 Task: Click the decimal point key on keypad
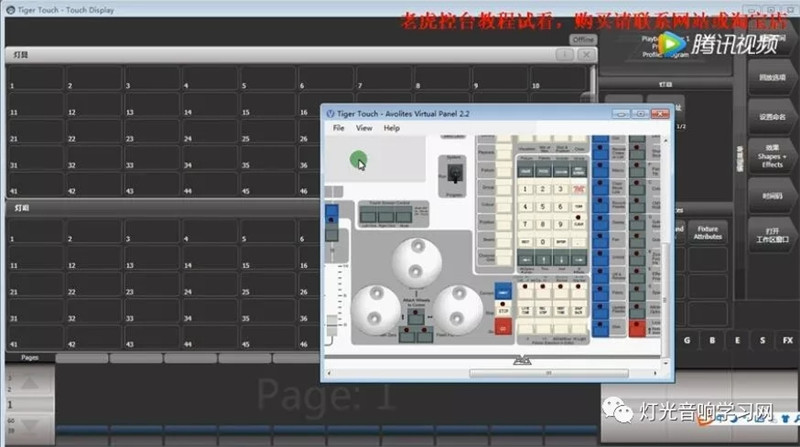pyautogui.click(x=578, y=241)
